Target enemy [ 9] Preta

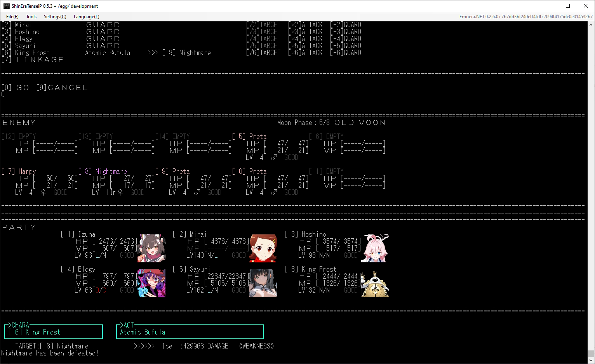(172, 172)
